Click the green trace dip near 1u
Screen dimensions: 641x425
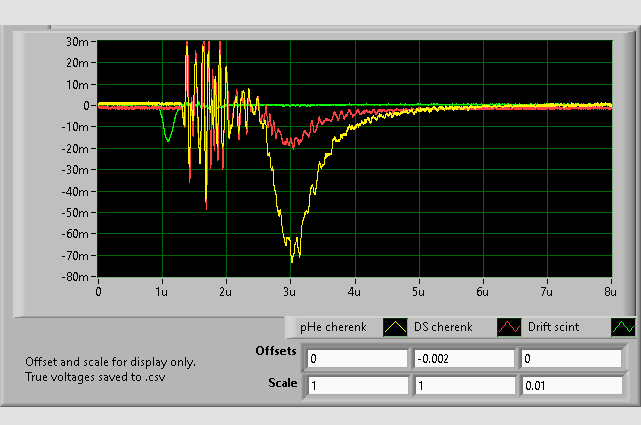pos(168,140)
